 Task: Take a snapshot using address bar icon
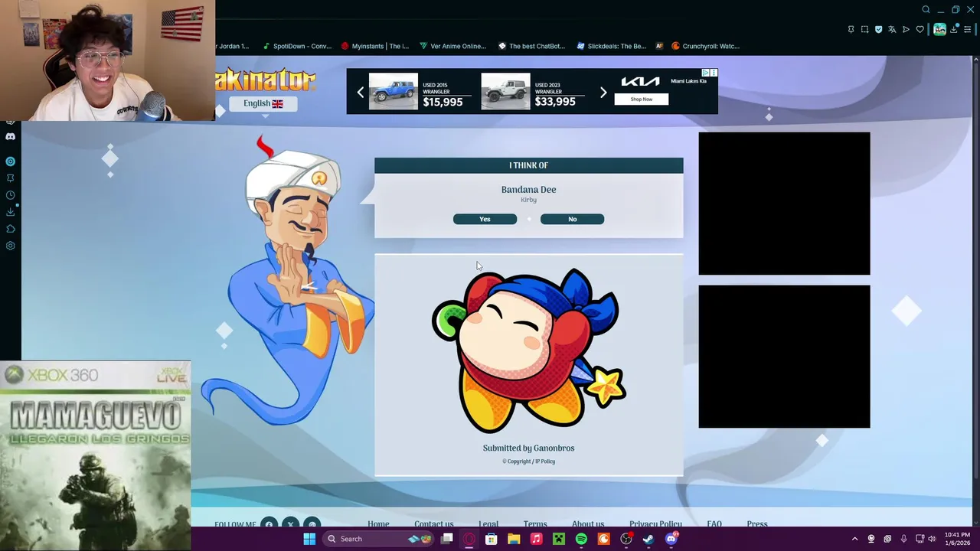click(x=864, y=30)
